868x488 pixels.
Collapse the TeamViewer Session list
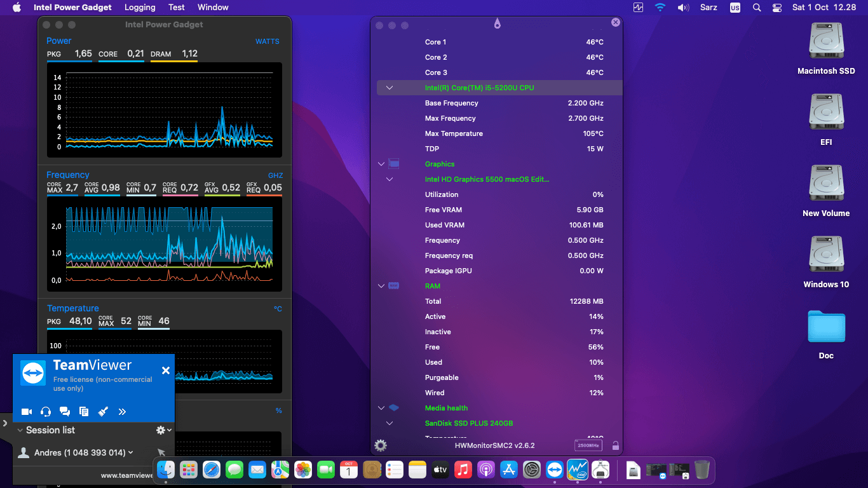pyautogui.click(x=20, y=430)
